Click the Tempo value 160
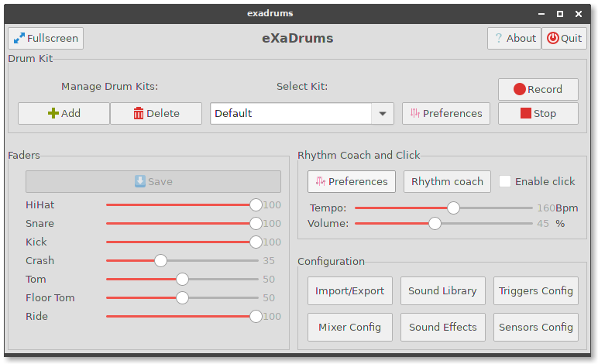Image resolution: width=598 pixels, height=364 pixels. 546,208
